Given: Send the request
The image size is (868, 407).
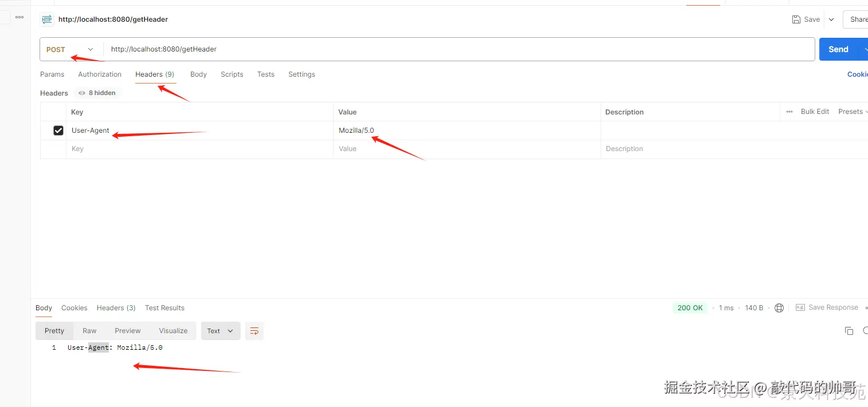Looking at the screenshot, I should (838, 49).
